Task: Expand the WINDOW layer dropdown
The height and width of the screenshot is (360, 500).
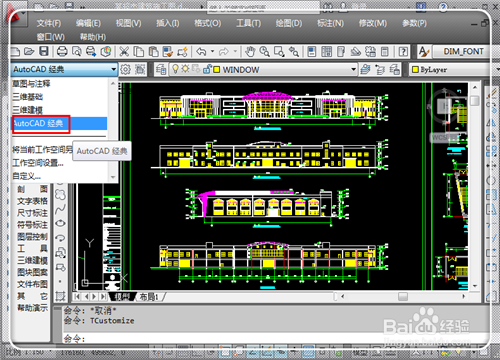Action: click(x=353, y=69)
